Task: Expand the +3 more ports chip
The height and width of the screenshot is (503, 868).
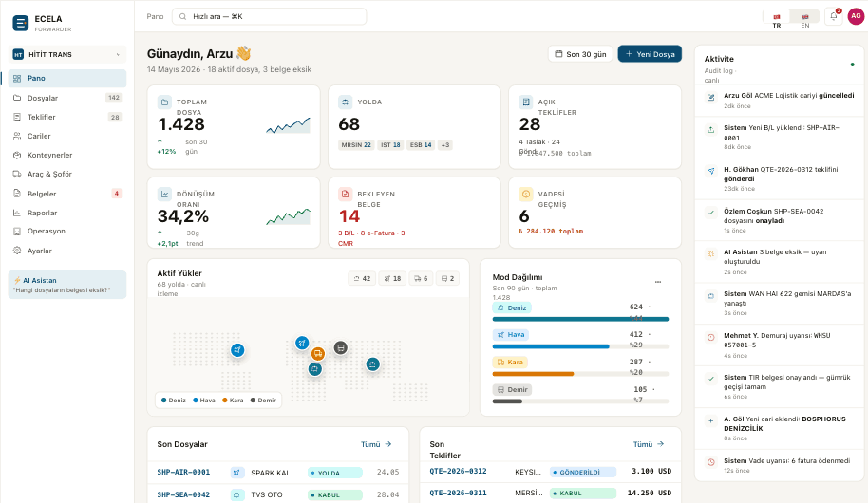Action: (445, 145)
